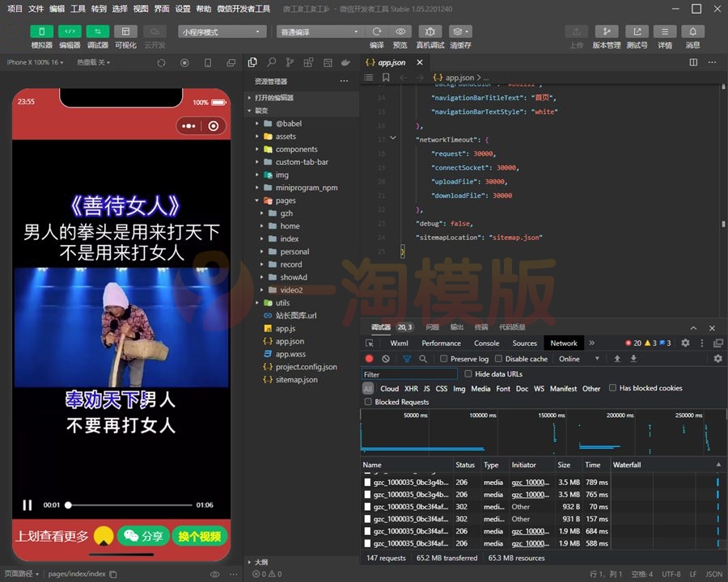Switch to the Console tab
This screenshot has height=582, width=728.
pyautogui.click(x=487, y=343)
